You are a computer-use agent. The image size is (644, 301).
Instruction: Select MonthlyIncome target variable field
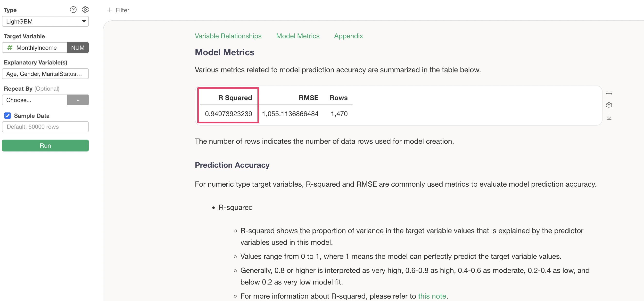[36, 48]
